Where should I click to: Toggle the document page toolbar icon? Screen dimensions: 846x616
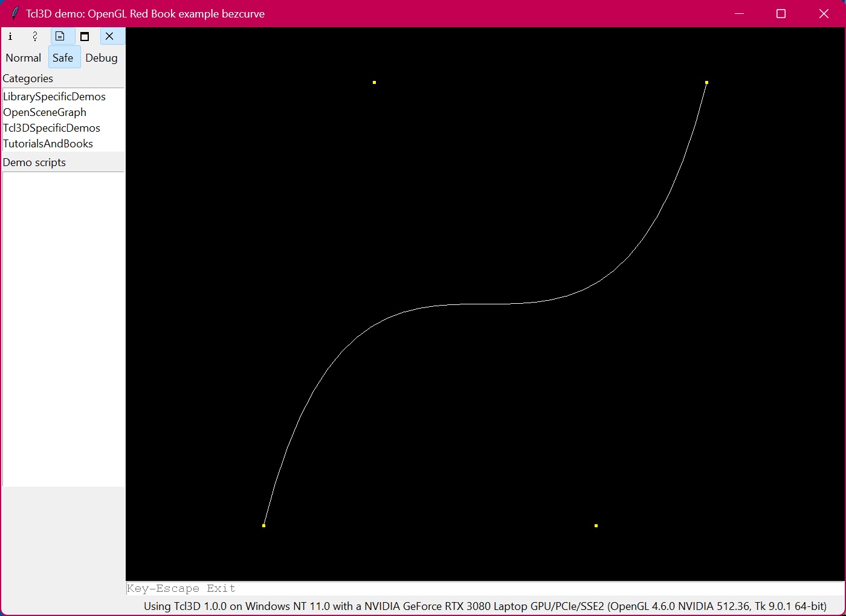(x=60, y=36)
